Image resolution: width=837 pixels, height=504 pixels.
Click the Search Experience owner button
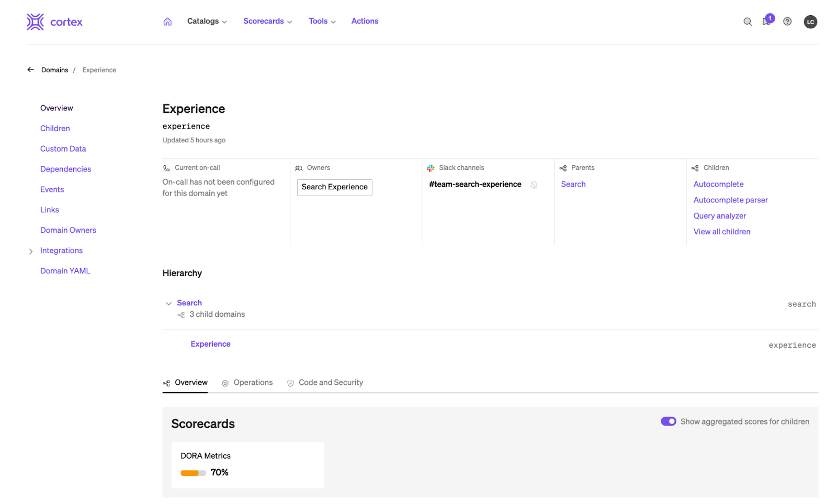click(x=334, y=187)
